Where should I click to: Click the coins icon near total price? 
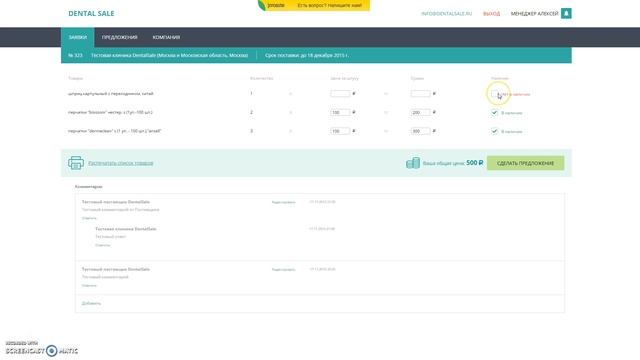413,163
